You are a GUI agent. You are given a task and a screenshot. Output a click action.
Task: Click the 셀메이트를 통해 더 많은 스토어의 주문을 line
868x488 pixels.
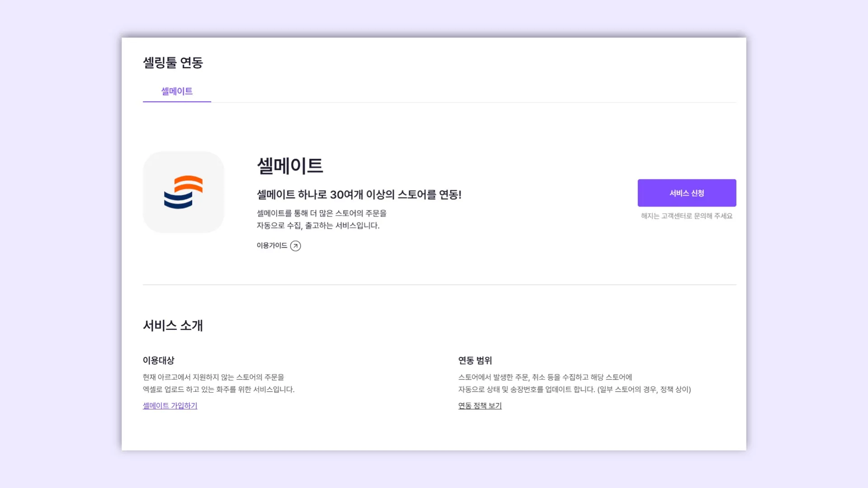[321, 213]
